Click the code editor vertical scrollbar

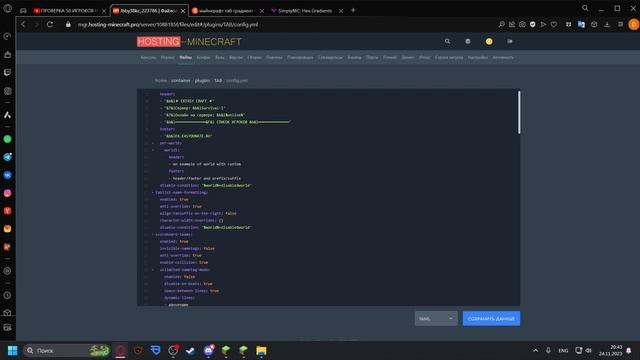click(519, 112)
